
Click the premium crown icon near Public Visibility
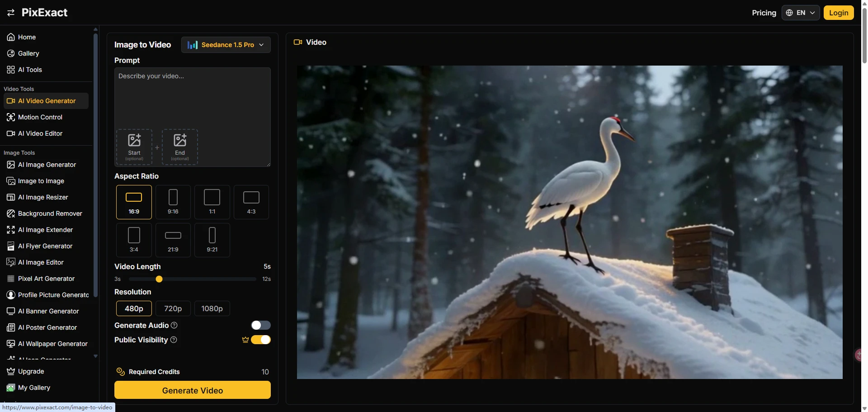click(245, 340)
